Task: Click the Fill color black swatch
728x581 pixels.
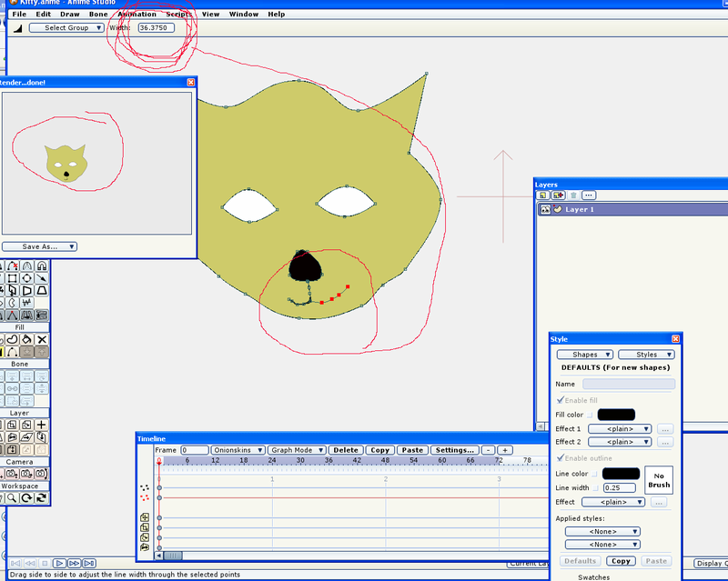Action: tap(616, 415)
